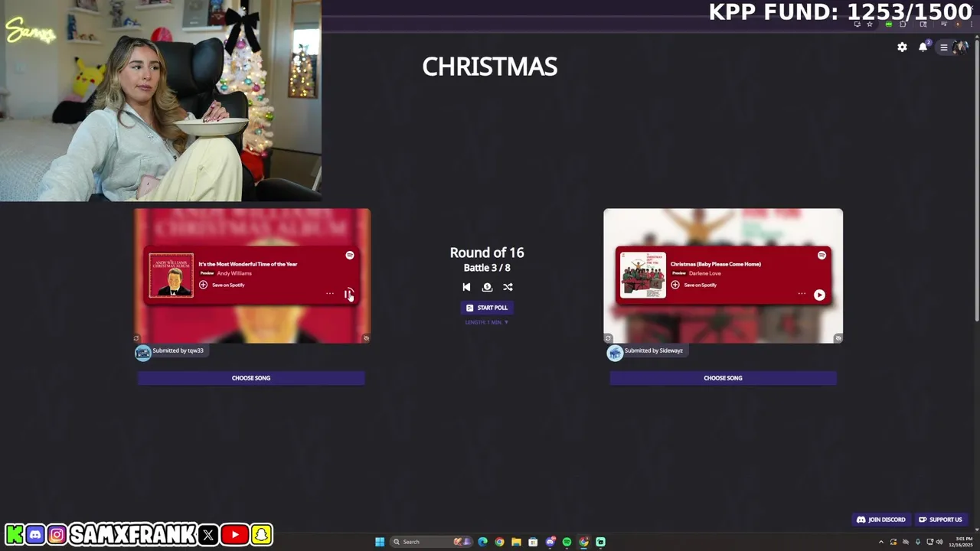Image resolution: width=980 pixels, height=551 pixels.
Task: Go back to previous battle
Action: click(466, 287)
